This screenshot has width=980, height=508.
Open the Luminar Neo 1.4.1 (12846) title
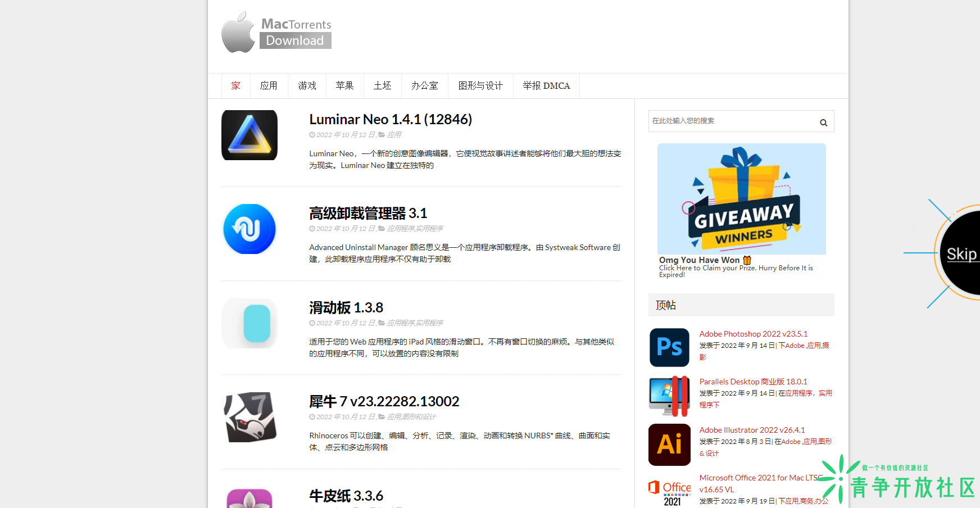tap(391, 119)
